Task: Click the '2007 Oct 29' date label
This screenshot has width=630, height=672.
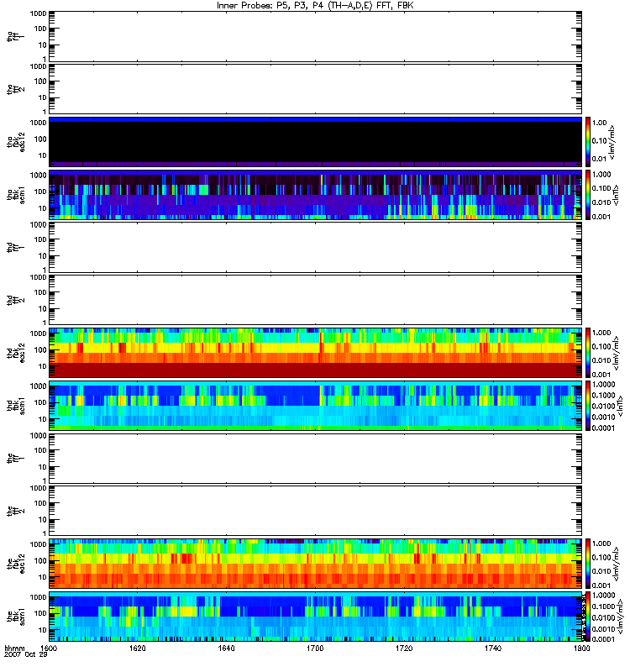Action: [x=26, y=654]
